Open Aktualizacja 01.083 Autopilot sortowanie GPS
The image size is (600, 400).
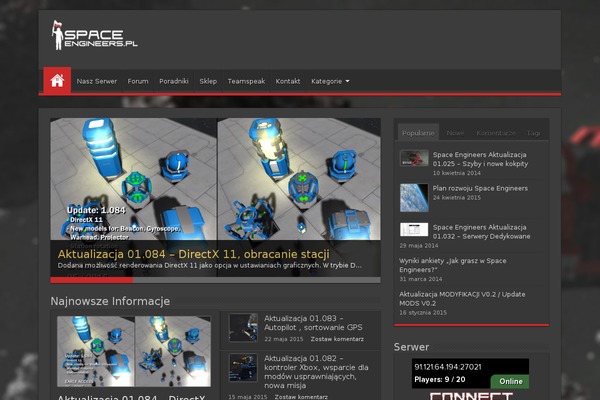click(313, 323)
